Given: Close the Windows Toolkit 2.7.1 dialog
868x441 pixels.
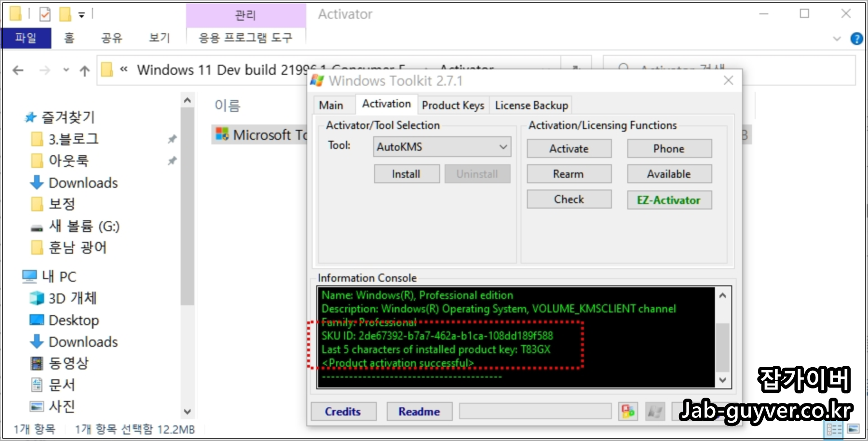Looking at the screenshot, I should coord(728,80).
